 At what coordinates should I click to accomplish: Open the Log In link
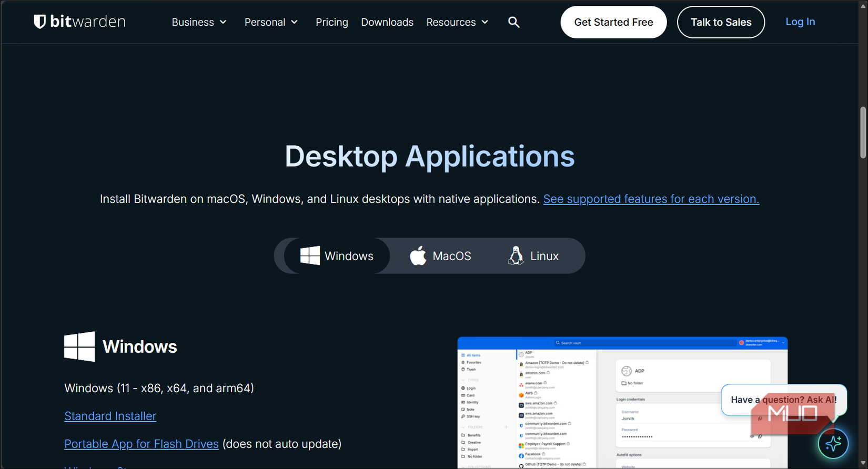click(x=800, y=22)
